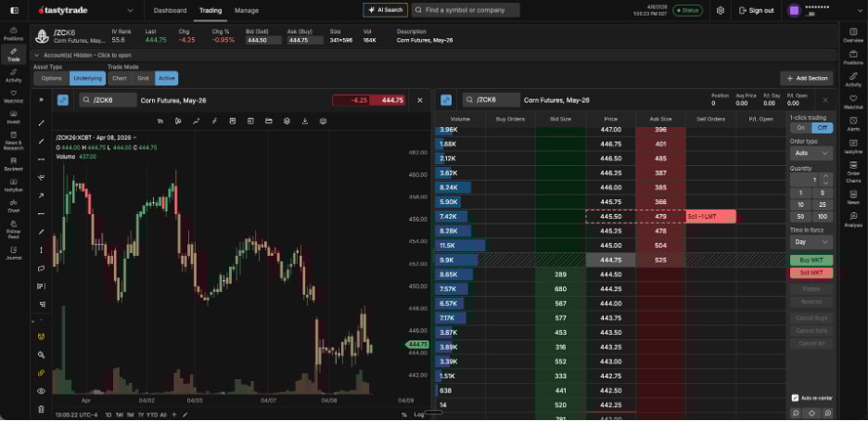Open the 1h chart interval dropdown
The width and height of the screenshot is (868, 421).
click(x=160, y=121)
